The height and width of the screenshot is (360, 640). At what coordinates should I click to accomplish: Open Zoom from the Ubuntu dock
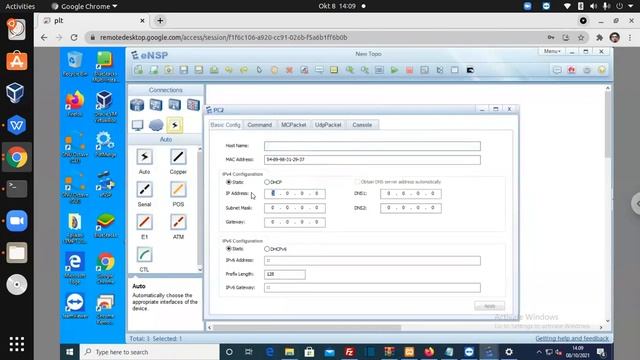click(17, 221)
